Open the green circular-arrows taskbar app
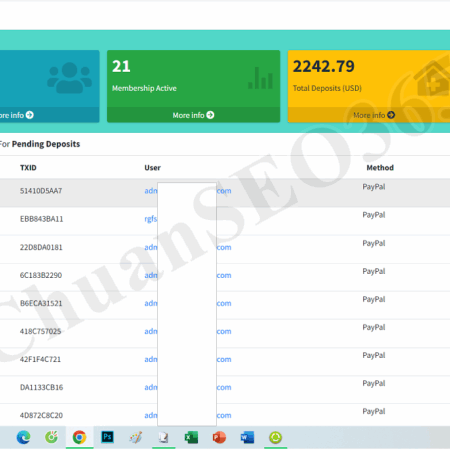Screen dimensions: 450x450 pyautogui.click(x=275, y=437)
